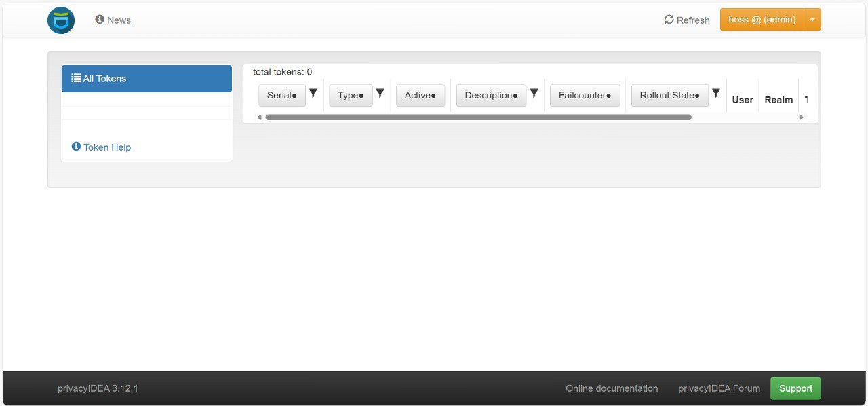Click the boss @ (admin) button
Viewport: 868px width, 406px height.
(x=762, y=20)
